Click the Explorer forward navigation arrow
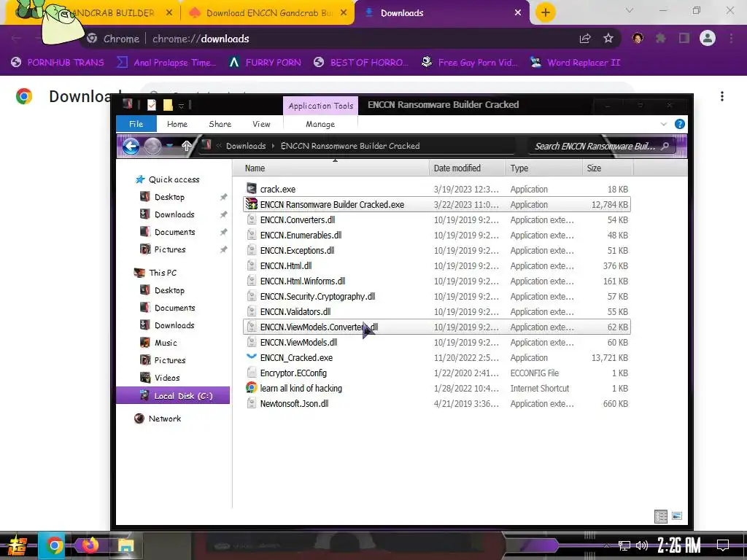The height and width of the screenshot is (560, 747). (152, 146)
